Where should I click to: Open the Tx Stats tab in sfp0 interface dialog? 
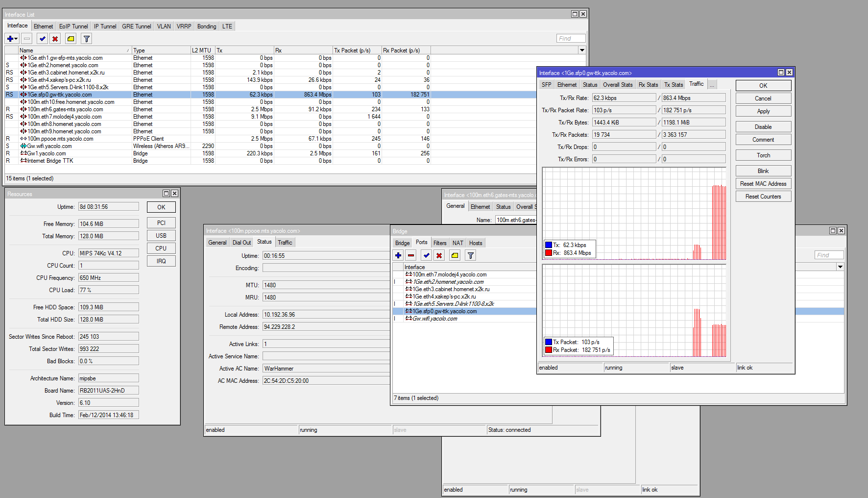[673, 85]
